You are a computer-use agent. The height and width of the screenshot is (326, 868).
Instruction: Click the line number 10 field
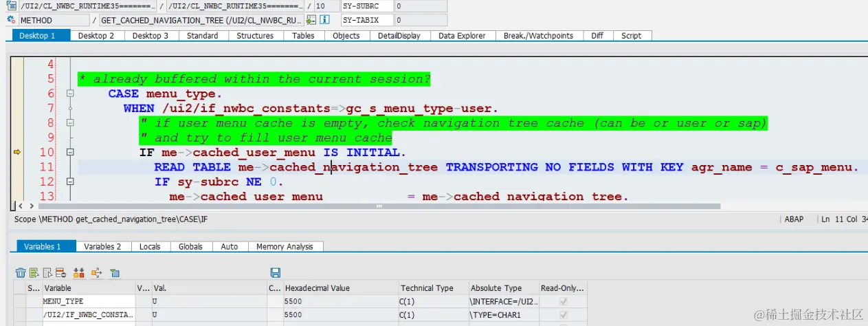(x=326, y=6)
